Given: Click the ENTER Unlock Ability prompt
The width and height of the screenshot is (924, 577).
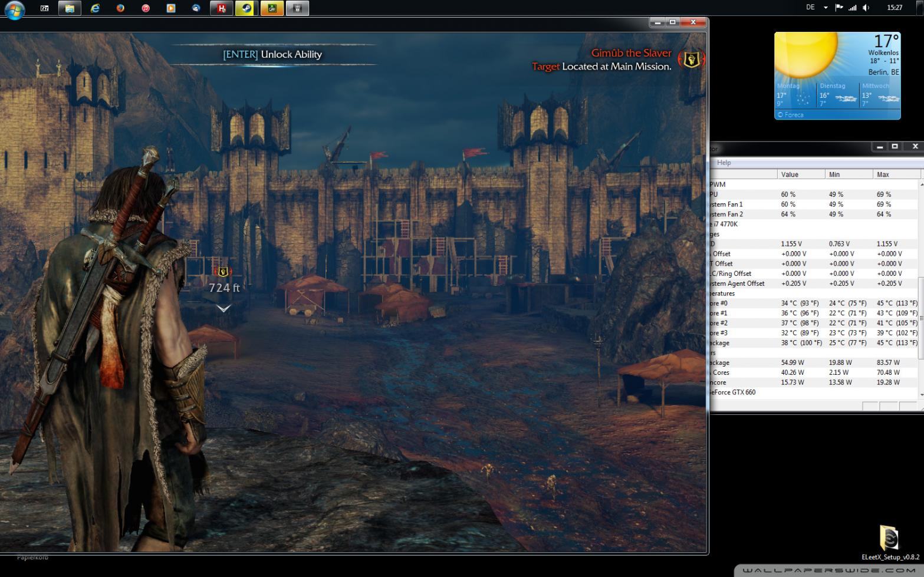Looking at the screenshot, I should 272,54.
